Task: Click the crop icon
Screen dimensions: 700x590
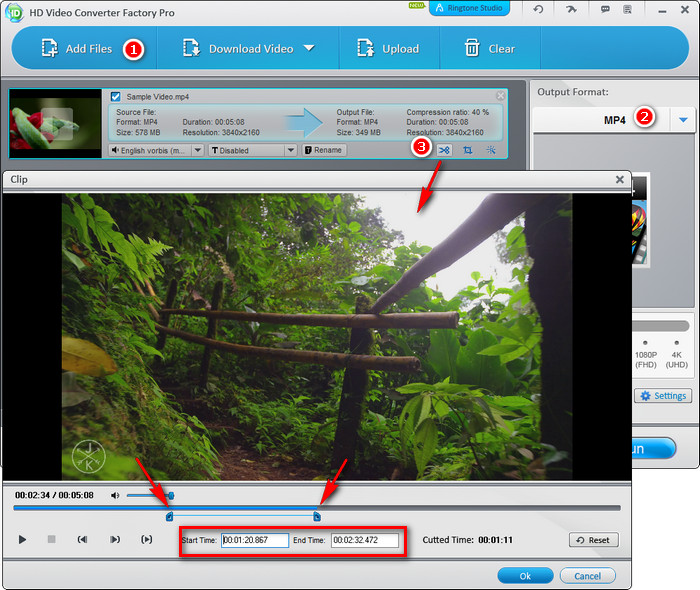Action: tap(467, 150)
